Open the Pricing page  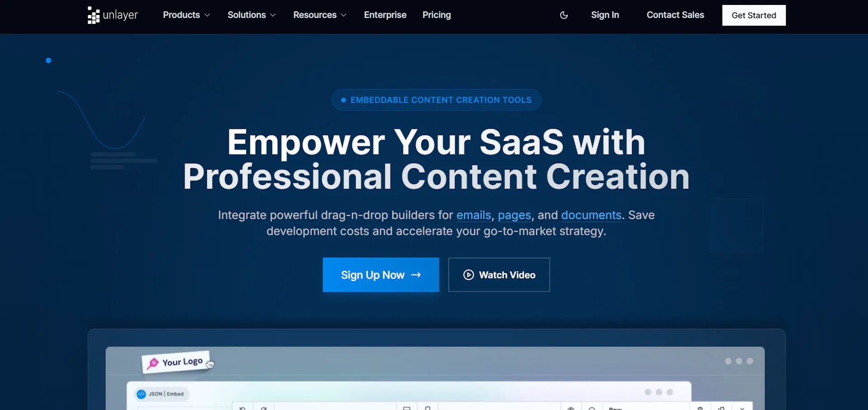click(x=437, y=15)
